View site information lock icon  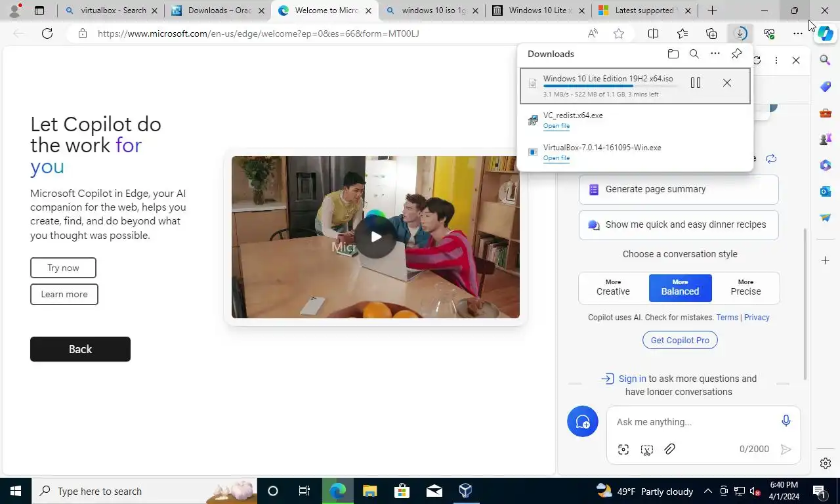(82, 33)
